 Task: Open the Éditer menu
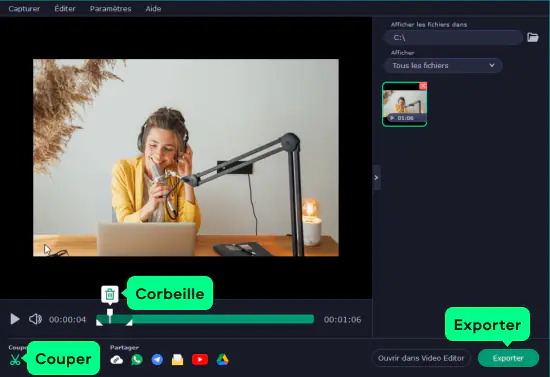click(x=65, y=9)
